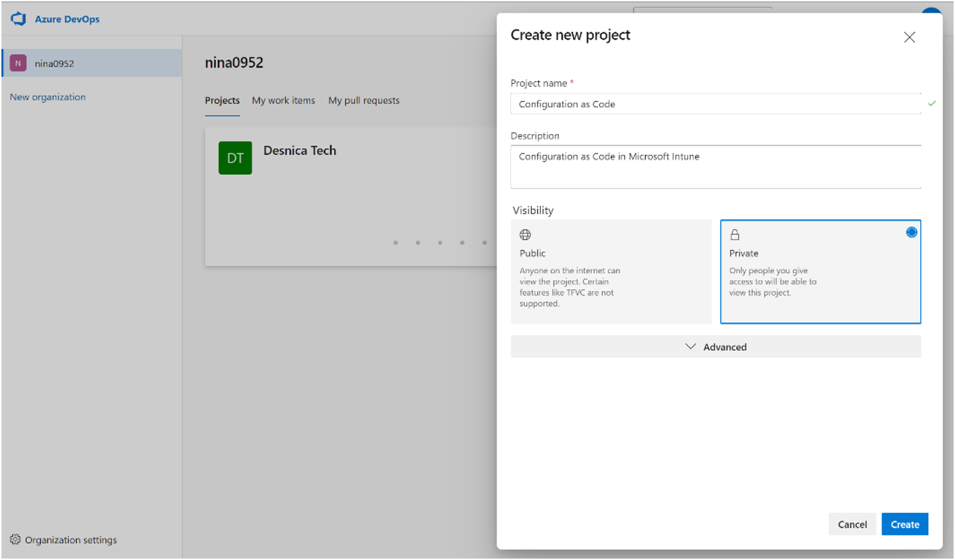Click the Azure DevOps logo icon
Image resolution: width=955 pixels, height=560 pixels.
click(18, 19)
